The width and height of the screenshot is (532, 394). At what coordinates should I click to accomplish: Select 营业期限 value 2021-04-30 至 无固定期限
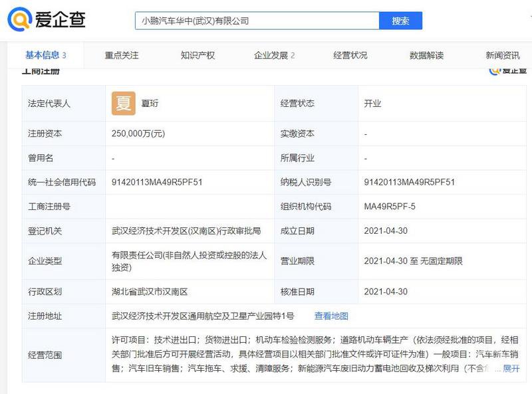point(413,261)
